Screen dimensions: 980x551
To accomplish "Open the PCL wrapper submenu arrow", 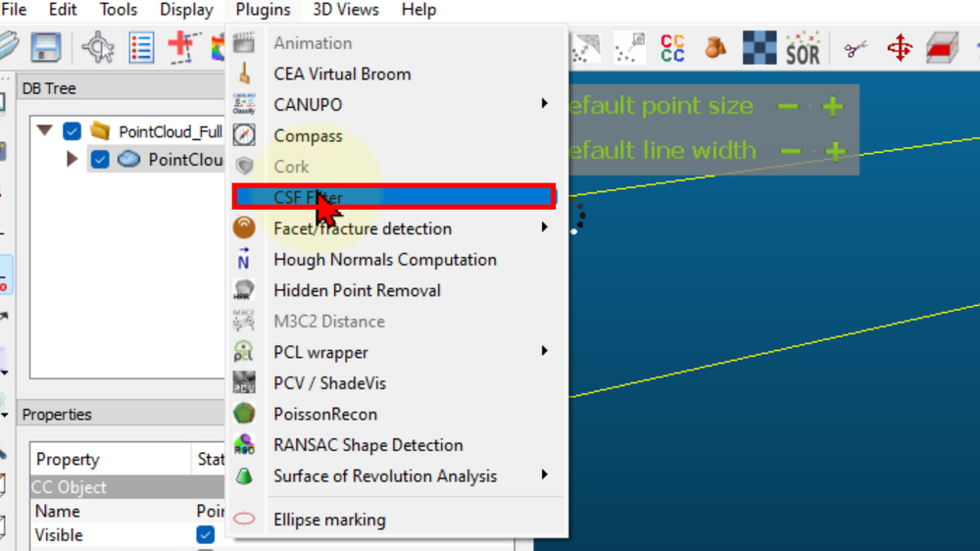I will pos(544,351).
